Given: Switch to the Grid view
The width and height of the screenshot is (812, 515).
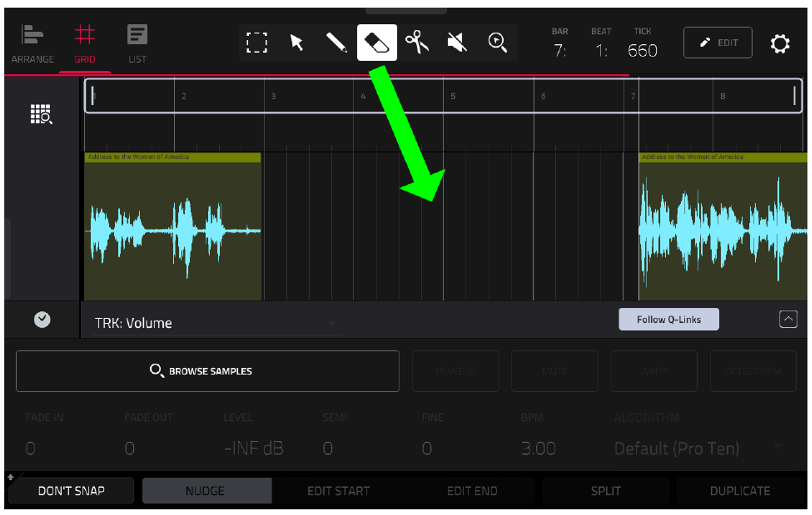Looking at the screenshot, I should (x=85, y=44).
